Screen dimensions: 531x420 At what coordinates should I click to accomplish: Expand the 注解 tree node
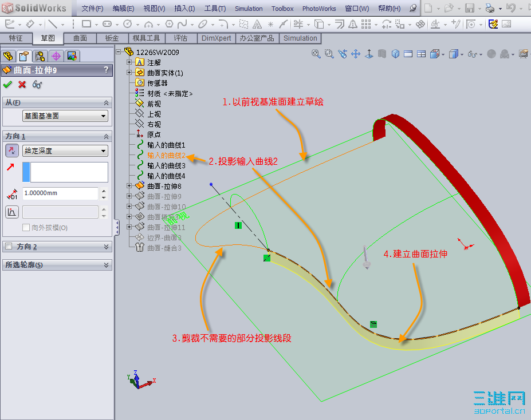click(129, 62)
